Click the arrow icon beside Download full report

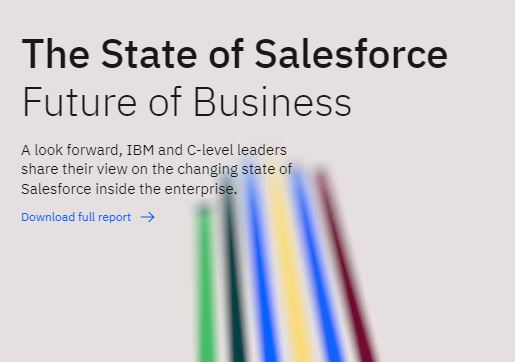148,217
